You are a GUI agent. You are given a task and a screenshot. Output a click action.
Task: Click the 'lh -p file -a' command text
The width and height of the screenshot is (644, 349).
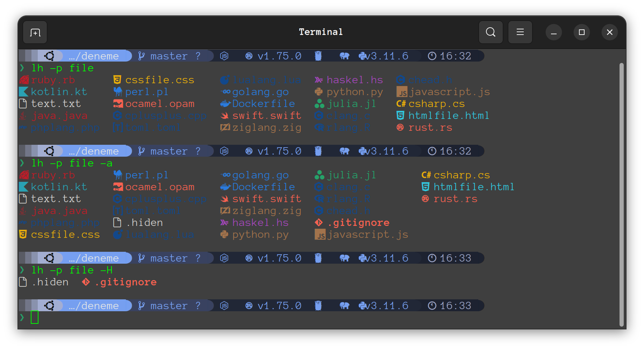tap(72, 163)
